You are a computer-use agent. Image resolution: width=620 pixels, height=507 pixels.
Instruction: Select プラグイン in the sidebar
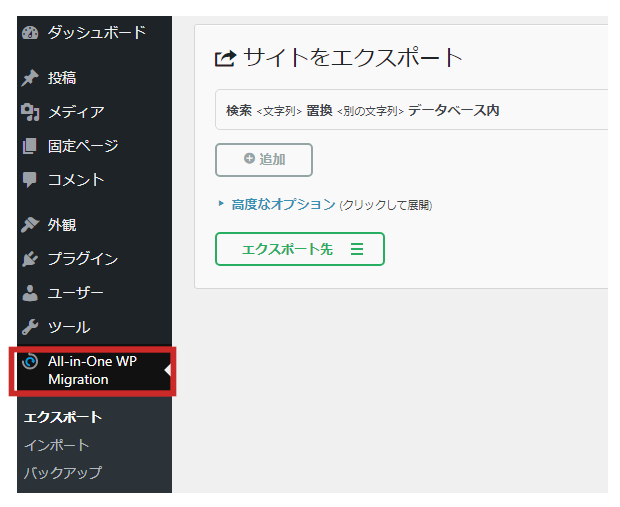click(x=95, y=259)
